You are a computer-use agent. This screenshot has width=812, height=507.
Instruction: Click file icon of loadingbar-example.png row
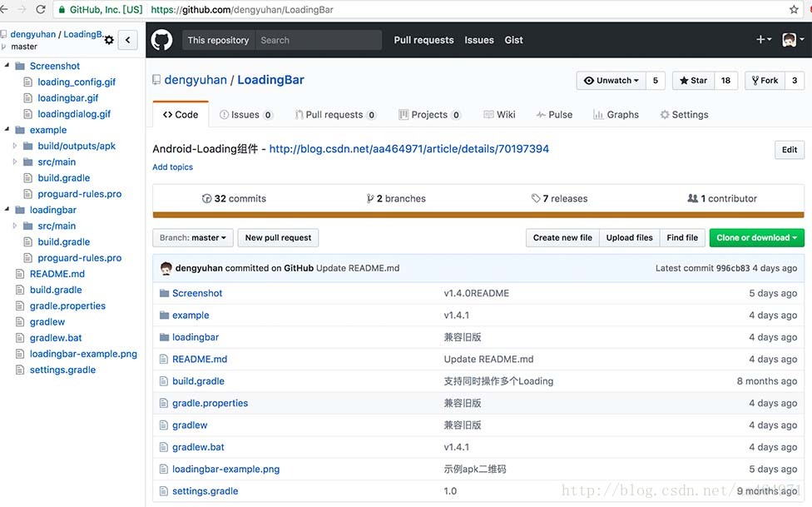[164, 470]
